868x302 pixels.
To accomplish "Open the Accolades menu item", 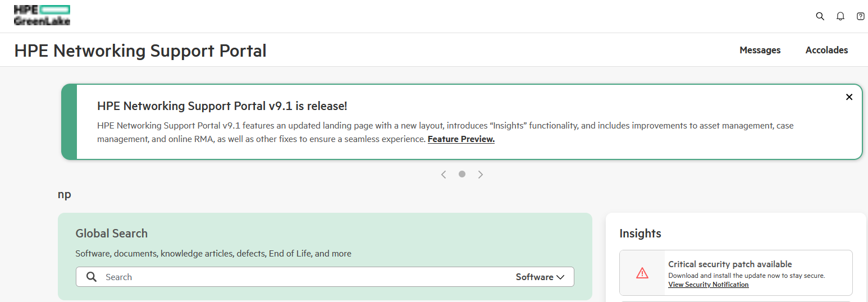I will (826, 50).
